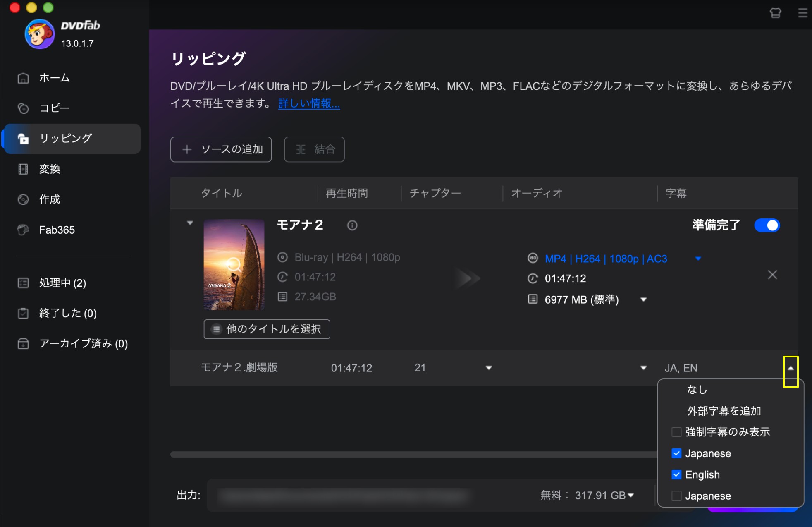Click the モアナ2 title name
Screen dimensions: 812x527
click(x=300, y=225)
